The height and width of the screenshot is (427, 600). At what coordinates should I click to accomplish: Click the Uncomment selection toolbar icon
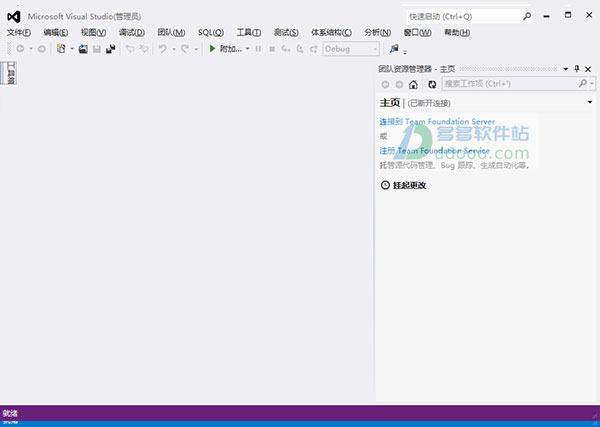coord(144,49)
